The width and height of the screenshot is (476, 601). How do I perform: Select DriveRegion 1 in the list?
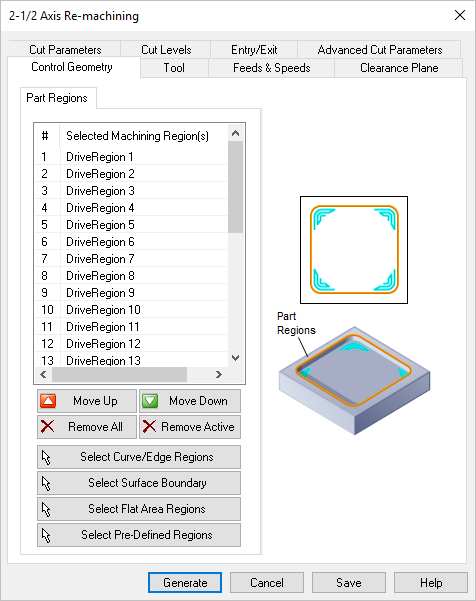coord(131,157)
